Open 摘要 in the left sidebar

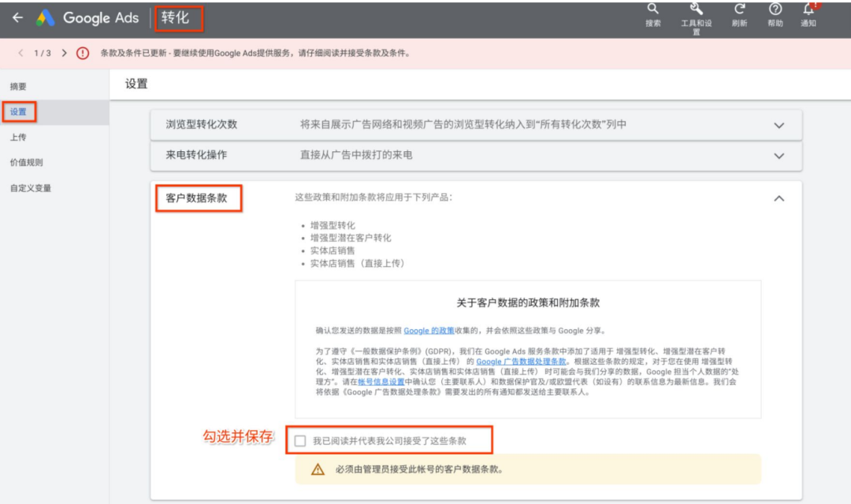[x=18, y=87]
